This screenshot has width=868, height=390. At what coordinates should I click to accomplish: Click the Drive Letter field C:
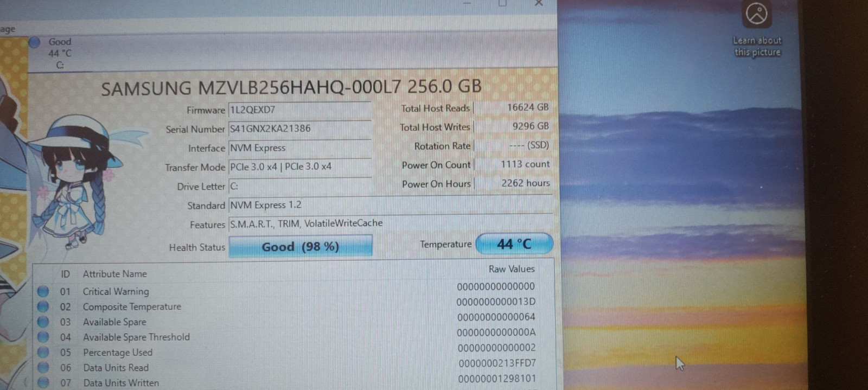[299, 186]
